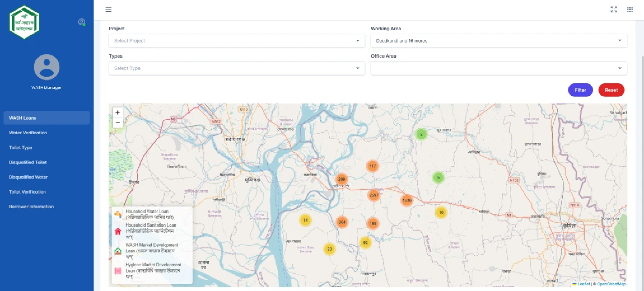This screenshot has height=291, width=644.
Task: Open the Working Area dropdown
Action: 499,41
